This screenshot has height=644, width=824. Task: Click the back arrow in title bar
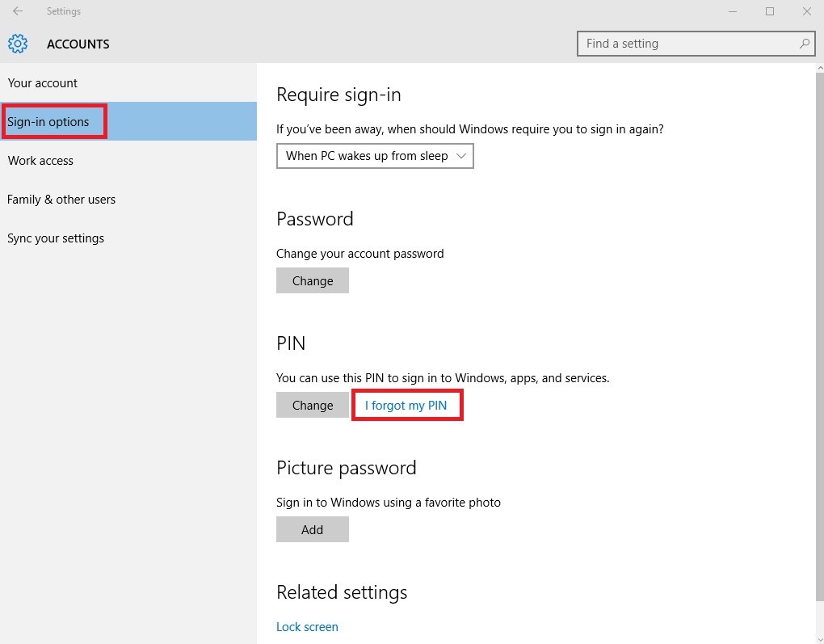[x=18, y=11]
